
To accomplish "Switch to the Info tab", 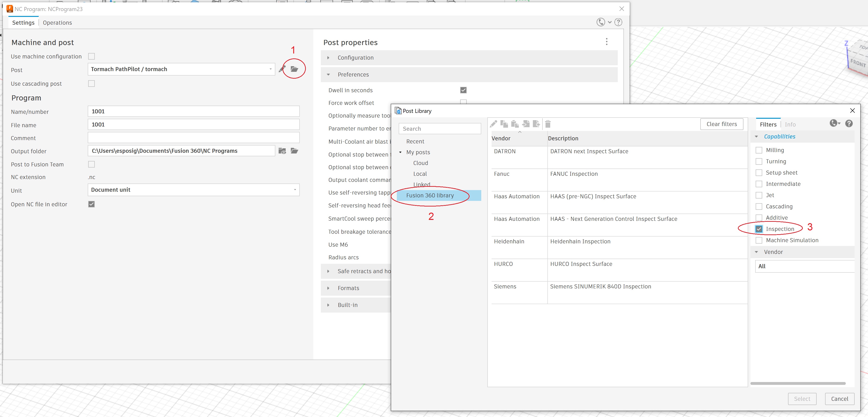I will (x=790, y=124).
